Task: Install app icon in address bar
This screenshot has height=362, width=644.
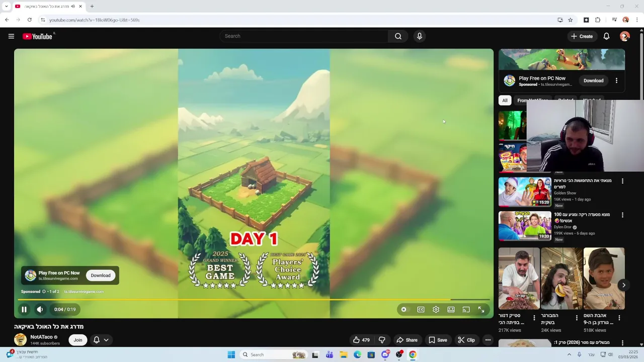Action: pyautogui.click(x=560, y=20)
